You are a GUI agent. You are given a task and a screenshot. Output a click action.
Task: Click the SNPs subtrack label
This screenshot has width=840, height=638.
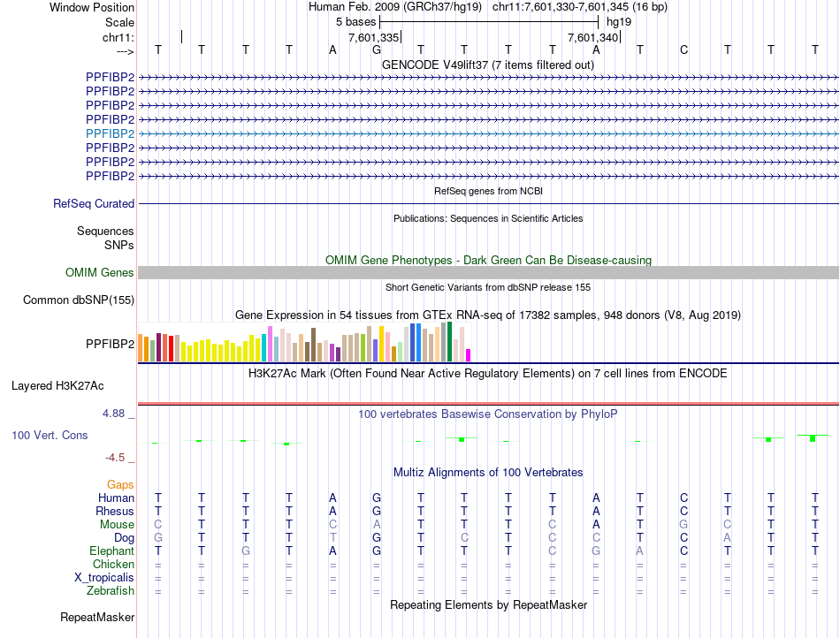pos(119,245)
